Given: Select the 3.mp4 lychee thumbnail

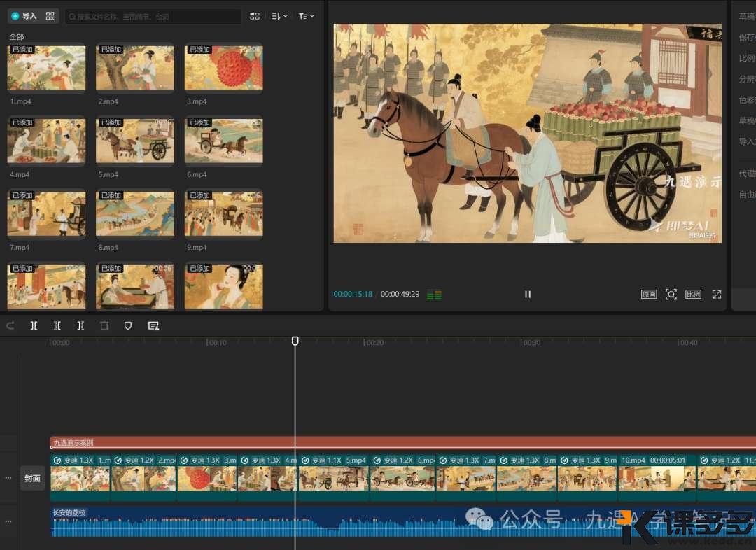Looking at the screenshot, I should (223, 68).
